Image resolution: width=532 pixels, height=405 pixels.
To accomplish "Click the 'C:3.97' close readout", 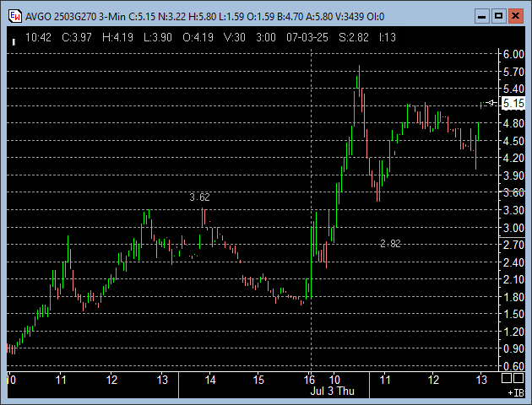I will click(x=77, y=37).
